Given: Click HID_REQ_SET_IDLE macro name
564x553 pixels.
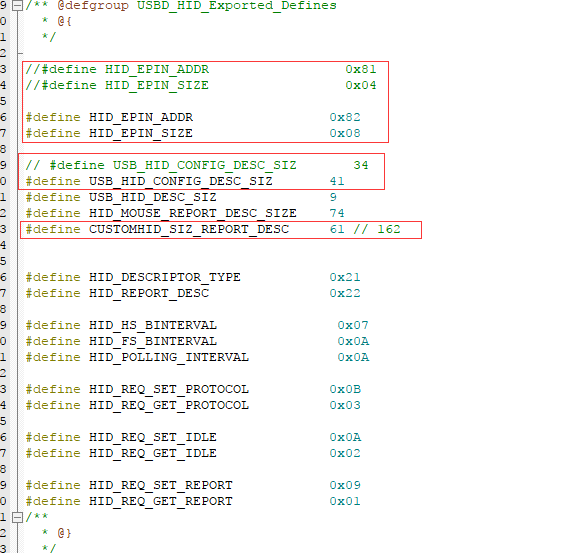Looking at the screenshot, I should (x=153, y=437).
